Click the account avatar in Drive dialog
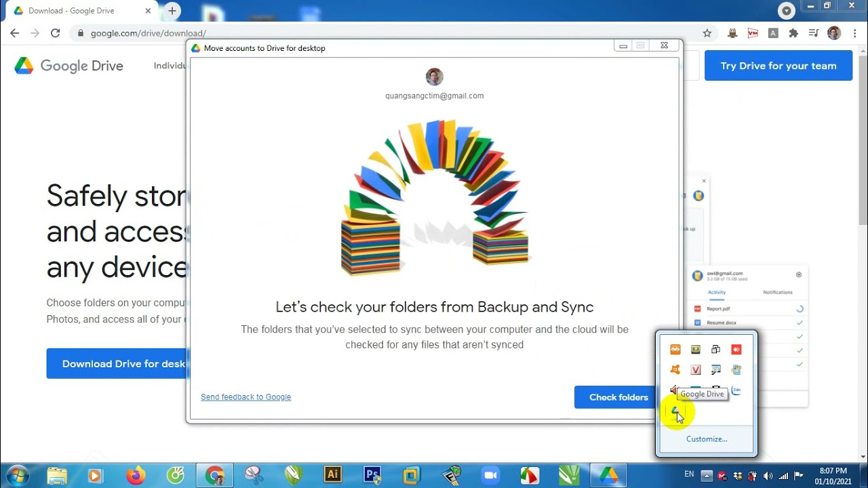This screenshot has width=868, height=488. tap(435, 77)
